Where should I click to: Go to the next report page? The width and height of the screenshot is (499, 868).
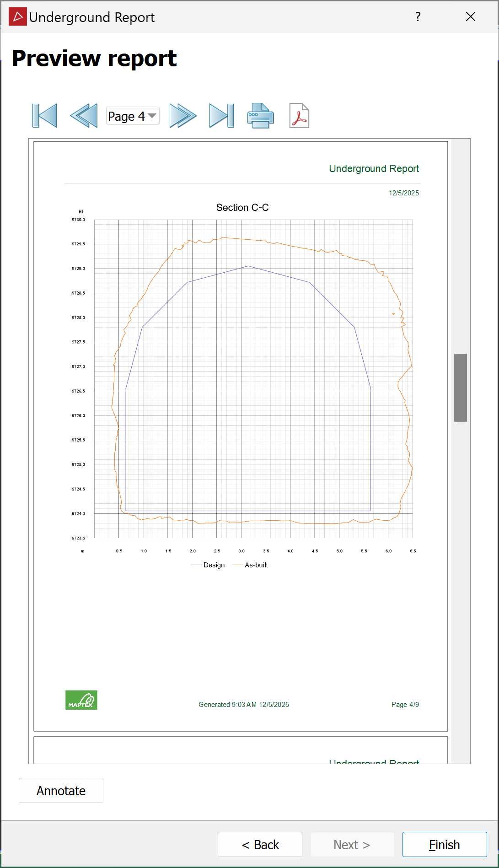pyautogui.click(x=183, y=116)
